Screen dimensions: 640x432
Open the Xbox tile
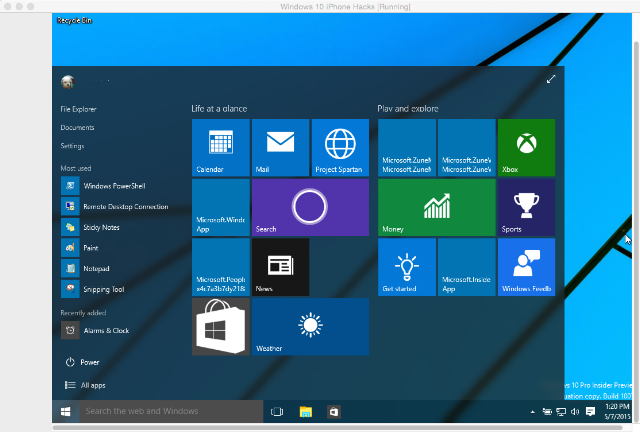point(526,147)
